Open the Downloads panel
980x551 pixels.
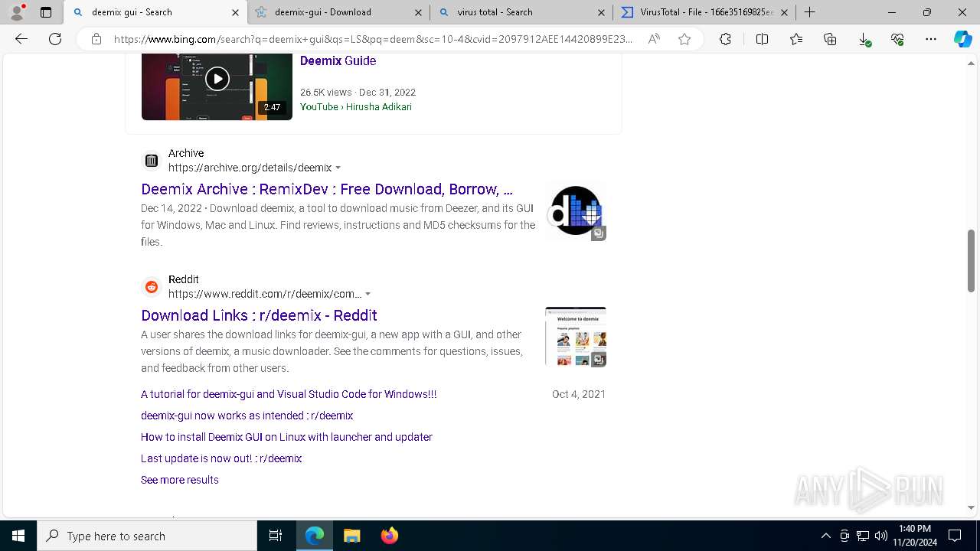864,40
